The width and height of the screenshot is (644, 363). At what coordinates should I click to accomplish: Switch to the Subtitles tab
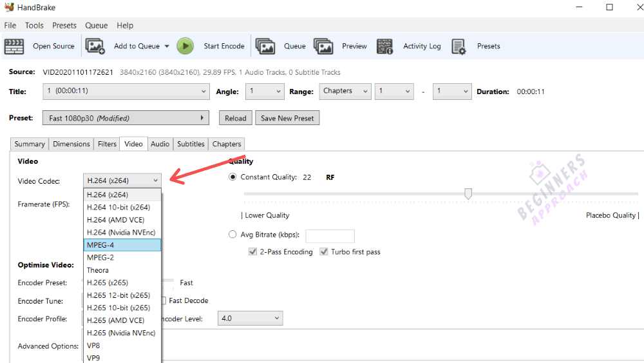(x=191, y=144)
